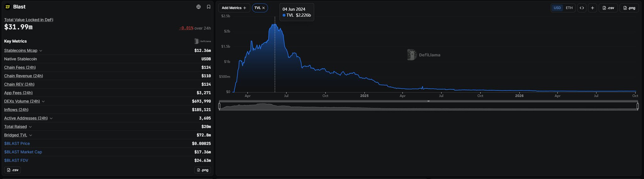This screenshot has height=179, width=644.
Task: Open the $BLAST FDV link
Action: click(16, 160)
